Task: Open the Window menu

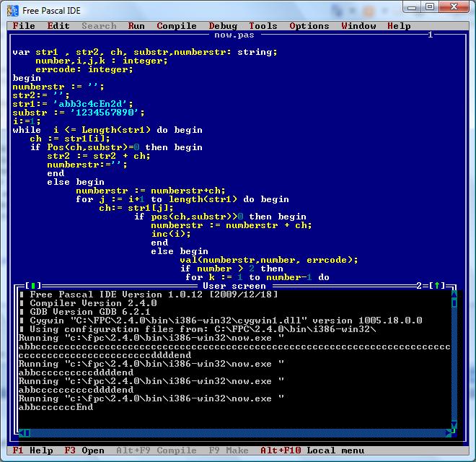Action: point(358,26)
